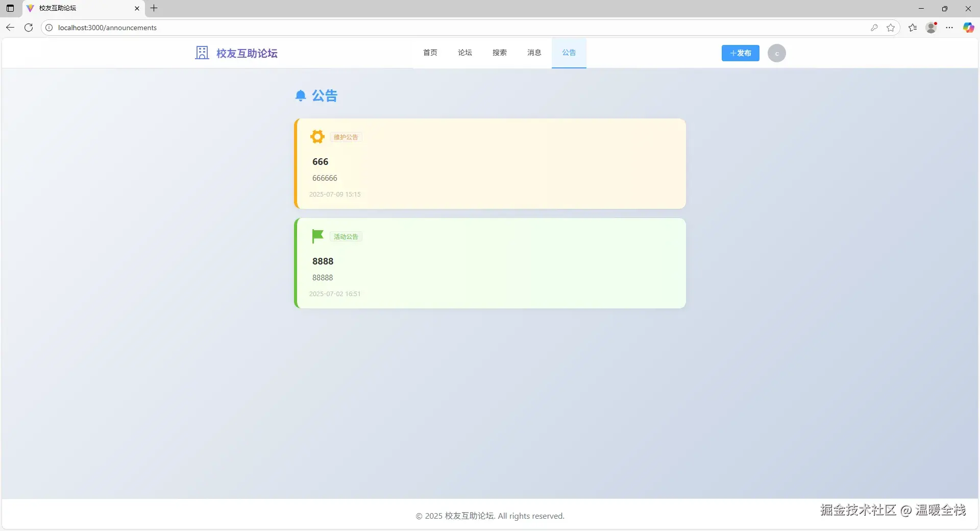Viewport: 980px width, 531px height.
Task: Open the browser profile icon
Action: pos(931,28)
